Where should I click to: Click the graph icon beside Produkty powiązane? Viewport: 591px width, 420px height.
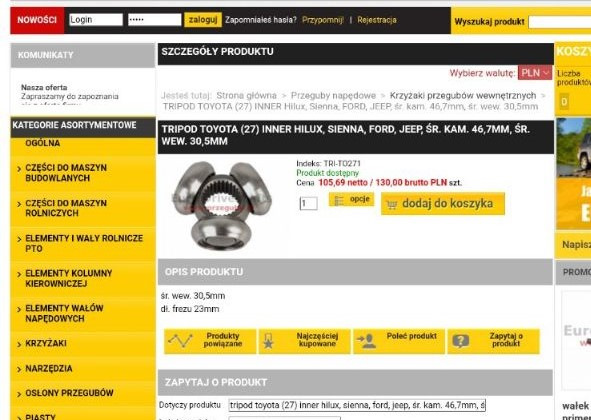tap(180, 340)
